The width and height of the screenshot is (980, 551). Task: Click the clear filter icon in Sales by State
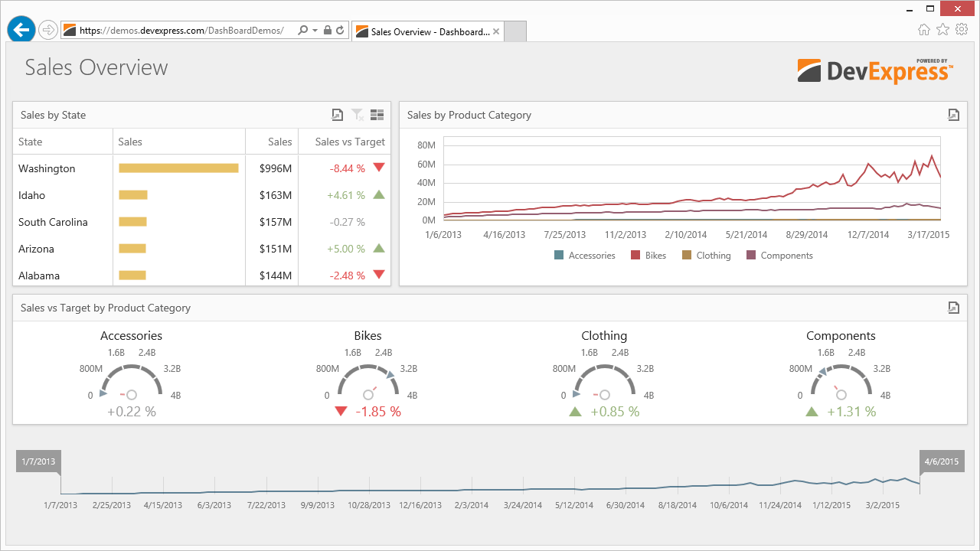[357, 115]
